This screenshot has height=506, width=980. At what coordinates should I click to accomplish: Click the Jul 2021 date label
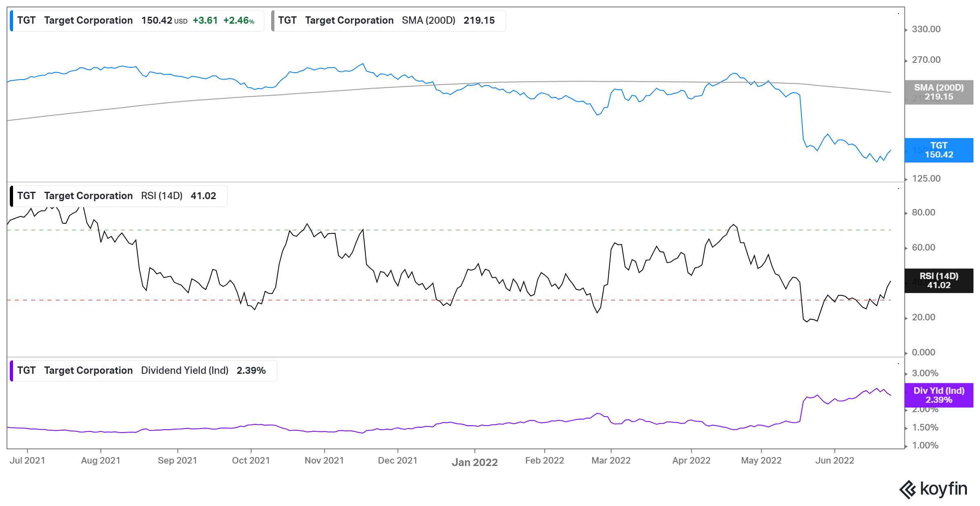(x=27, y=460)
